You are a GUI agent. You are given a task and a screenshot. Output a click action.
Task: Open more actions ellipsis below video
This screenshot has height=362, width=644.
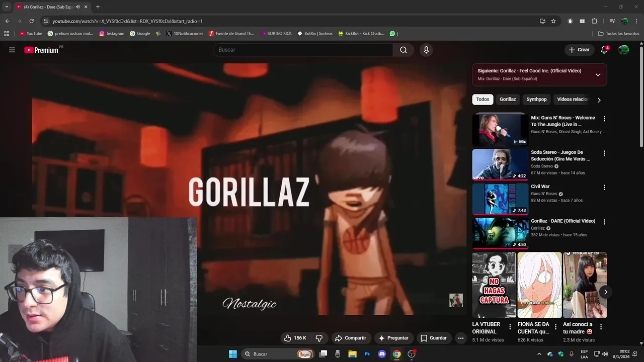(460, 338)
